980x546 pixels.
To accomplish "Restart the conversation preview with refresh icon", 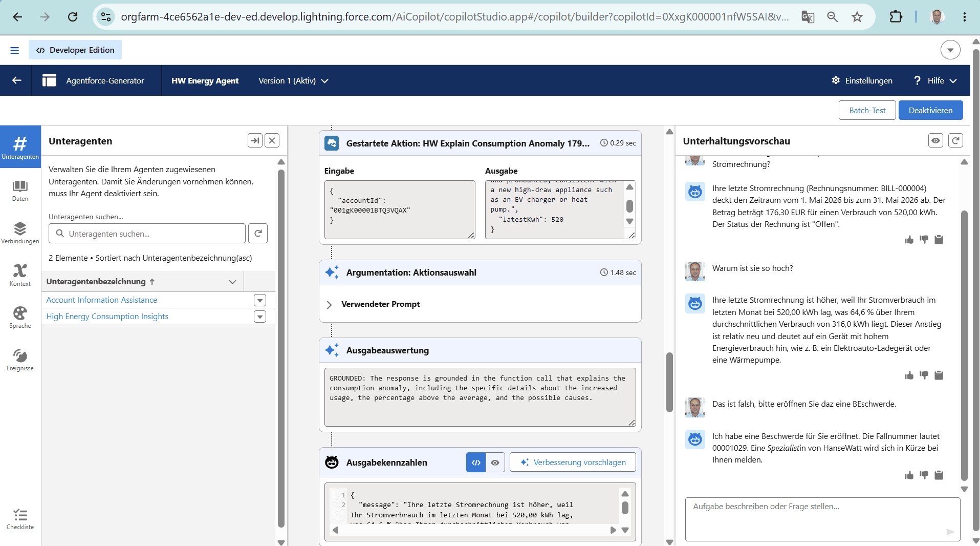I will coord(955,140).
